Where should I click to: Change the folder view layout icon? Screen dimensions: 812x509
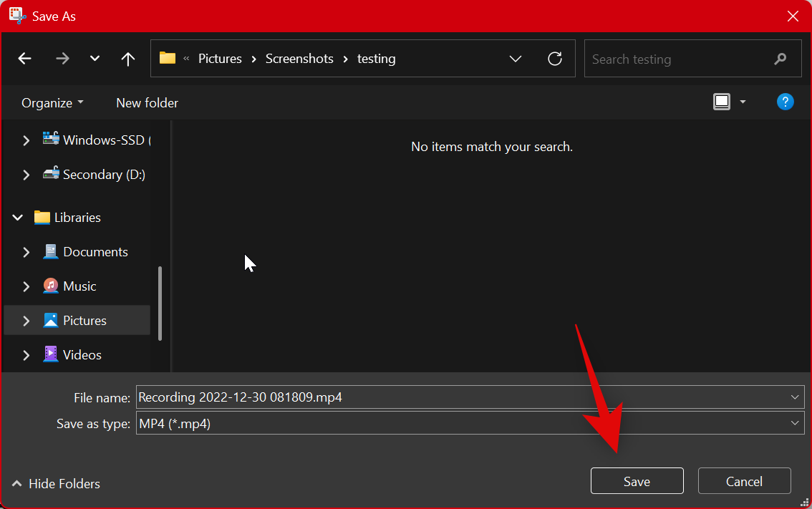722,101
